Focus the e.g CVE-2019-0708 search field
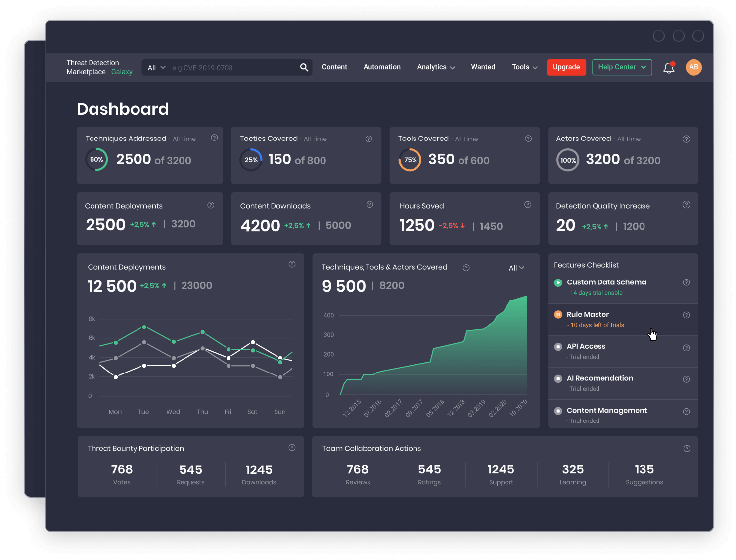 (233, 68)
